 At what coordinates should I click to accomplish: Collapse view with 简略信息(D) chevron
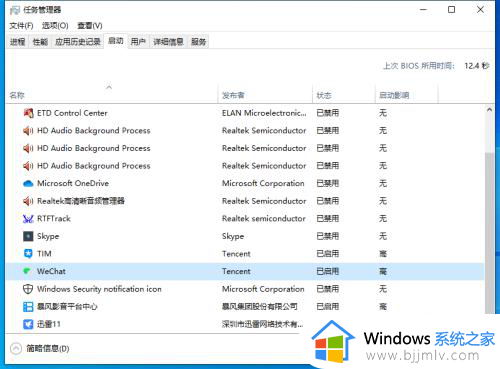pyautogui.click(x=16, y=349)
